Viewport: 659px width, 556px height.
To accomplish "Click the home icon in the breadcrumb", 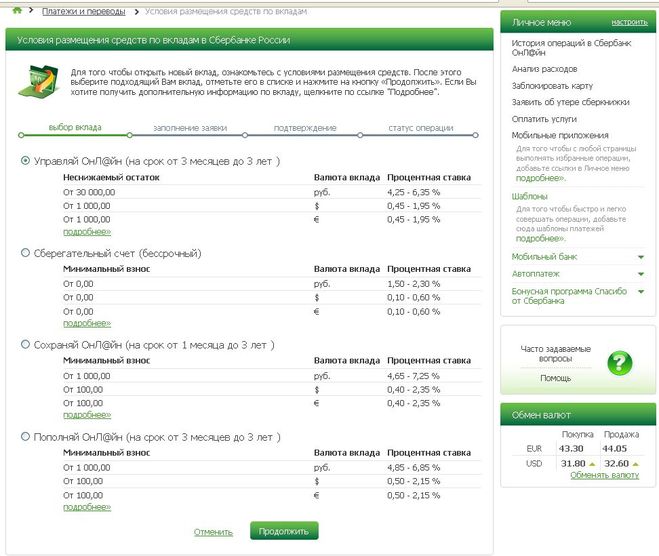I will 17,11.
